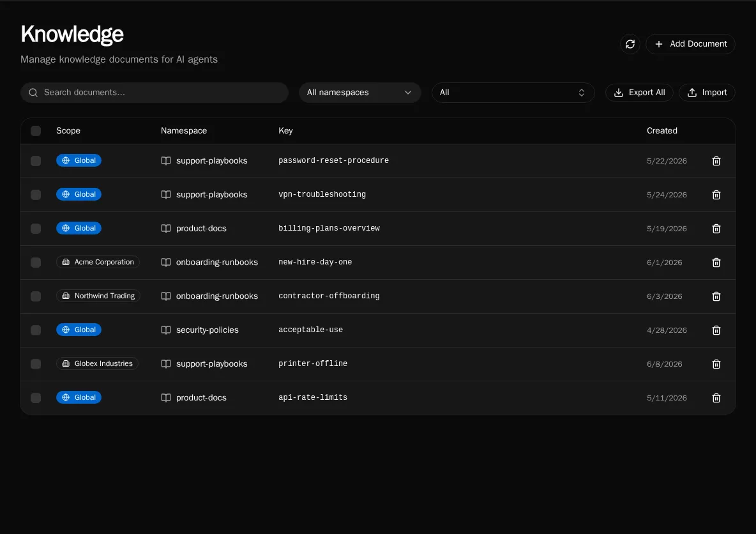Image resolution: width=756 pixels, height=534 pixels.
Task: Open the All namespaces dropdown
Action: (x=359, y=93)
